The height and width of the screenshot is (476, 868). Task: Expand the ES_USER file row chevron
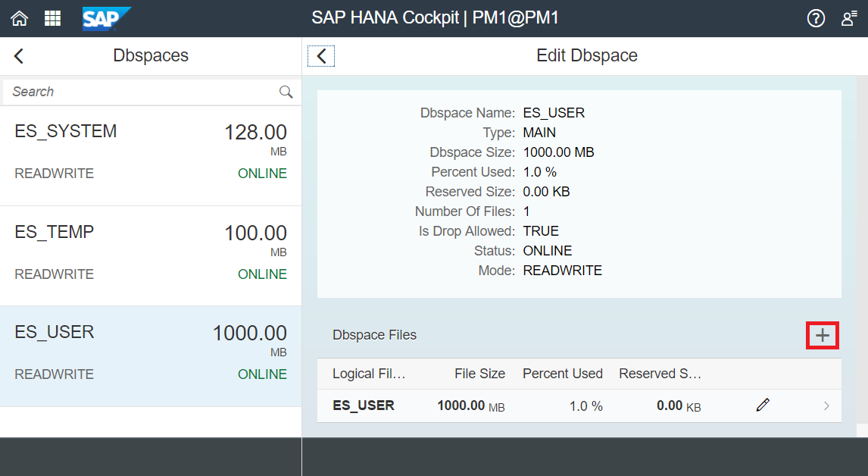826,406
